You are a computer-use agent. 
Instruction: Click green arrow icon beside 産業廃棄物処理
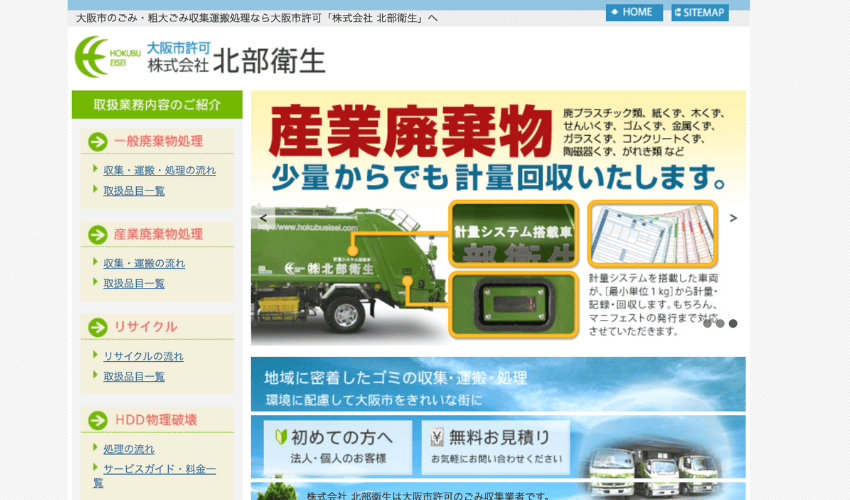click(98, 235)
